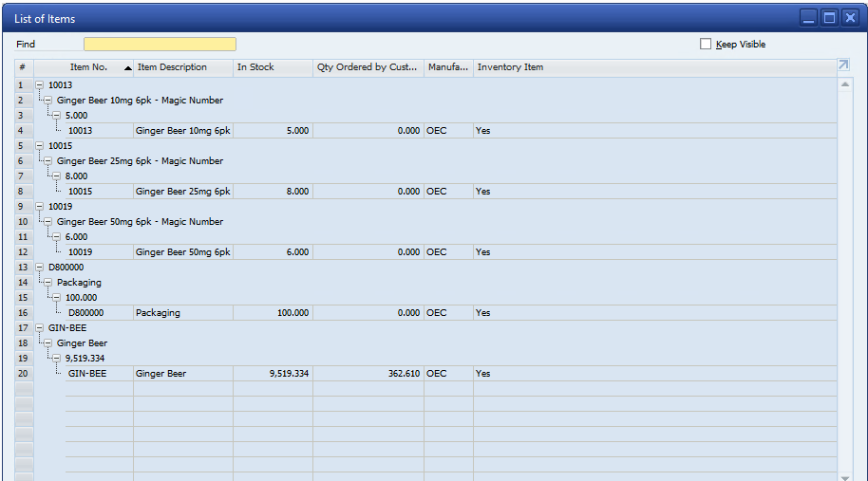Collapse the 10015 group node
Viewport: 868px width, 481px height.
pos(39,146)
